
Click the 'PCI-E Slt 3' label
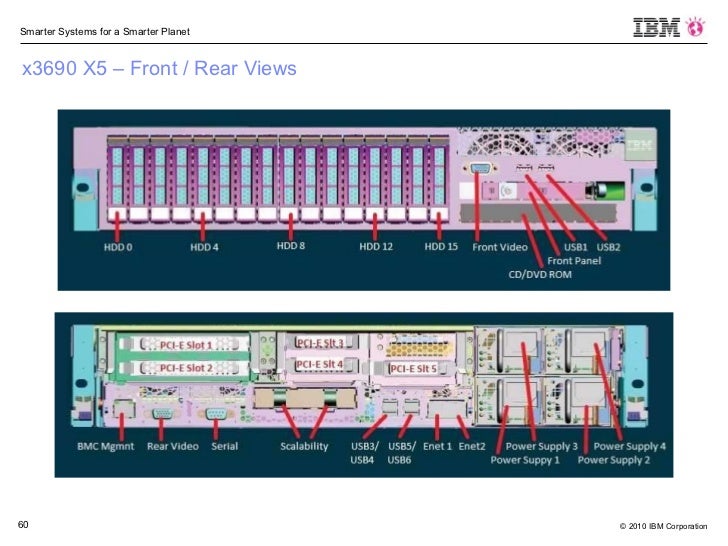coord(320,343)
